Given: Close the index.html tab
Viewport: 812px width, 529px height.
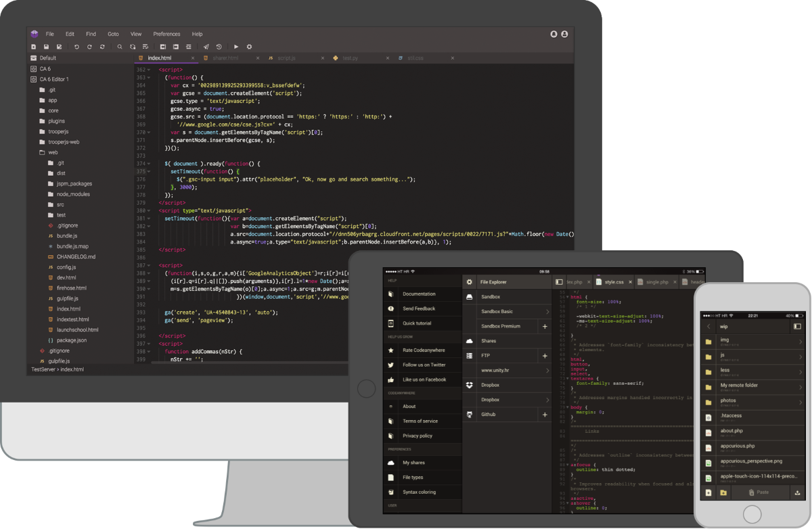Looking at the screenshot, I should tap(192, 58).
